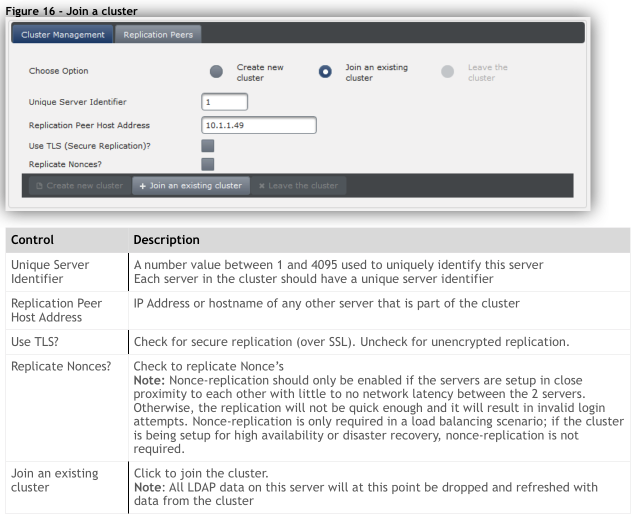Click the Leave the cluster button

click(298, 186)
